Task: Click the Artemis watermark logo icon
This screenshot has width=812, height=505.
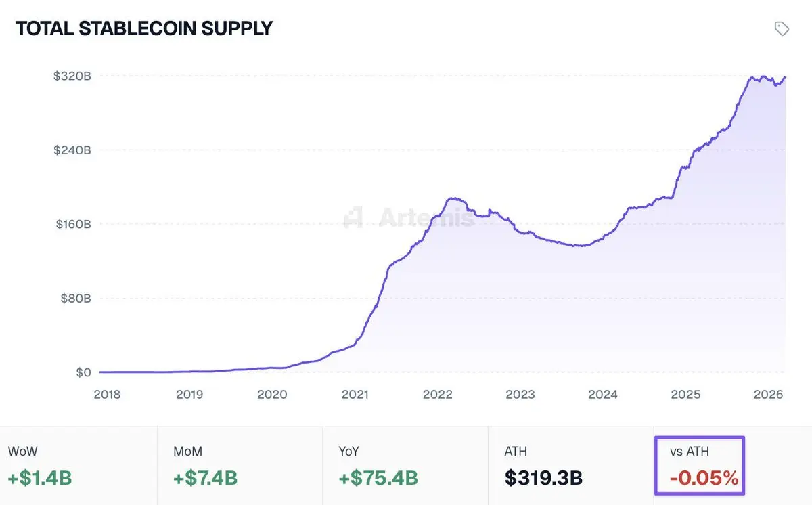Action: click(353, 217)
